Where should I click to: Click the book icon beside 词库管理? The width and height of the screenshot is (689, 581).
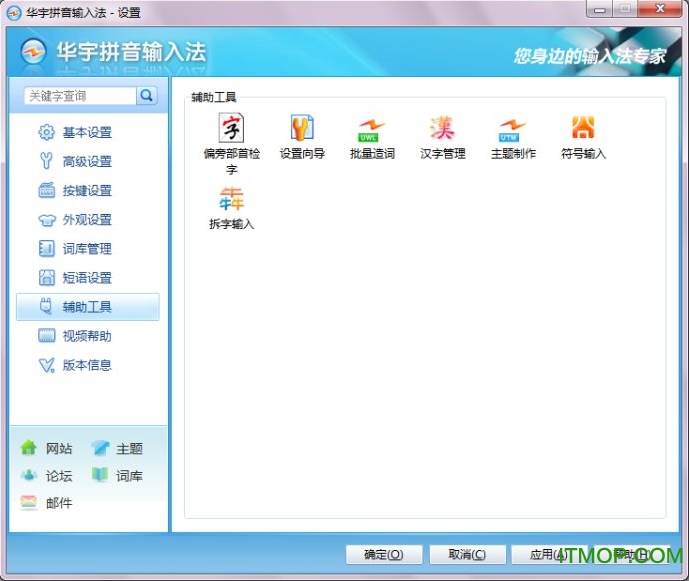47,248
